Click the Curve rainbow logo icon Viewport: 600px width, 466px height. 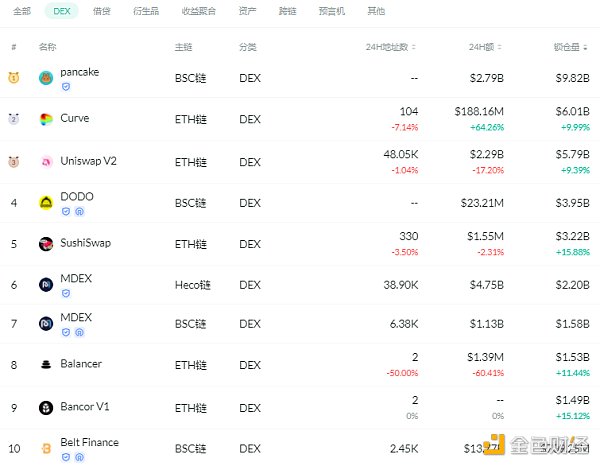[x=46, y=120]
